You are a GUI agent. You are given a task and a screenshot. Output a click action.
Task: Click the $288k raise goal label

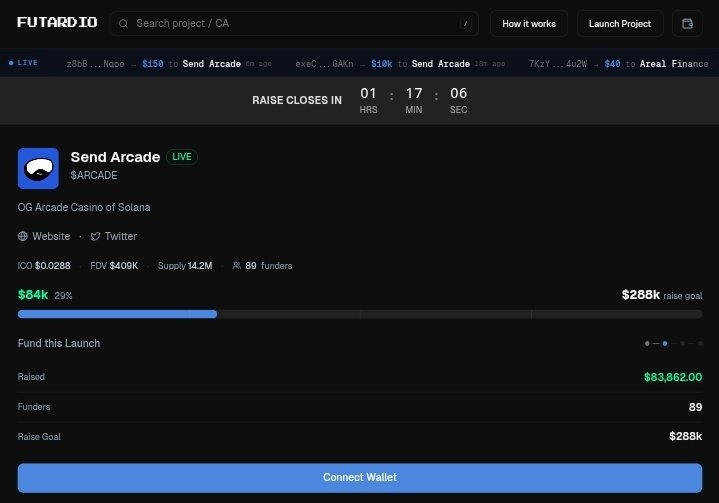point(662,295)
